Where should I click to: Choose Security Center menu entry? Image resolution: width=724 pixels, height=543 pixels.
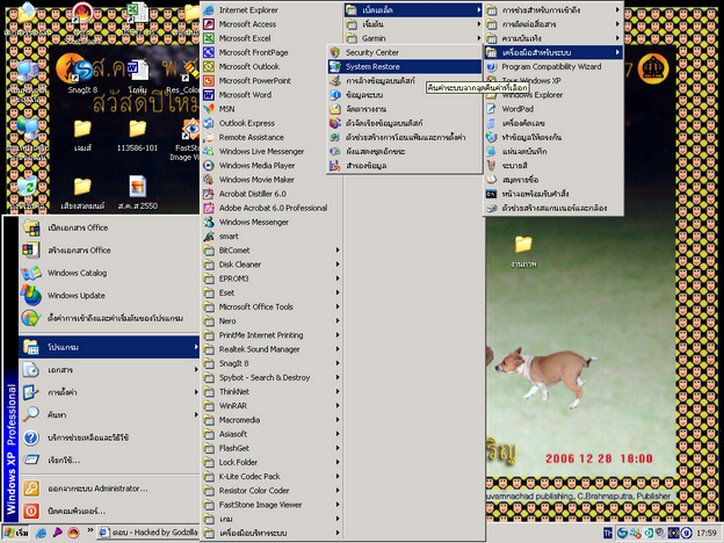point(404,52)
